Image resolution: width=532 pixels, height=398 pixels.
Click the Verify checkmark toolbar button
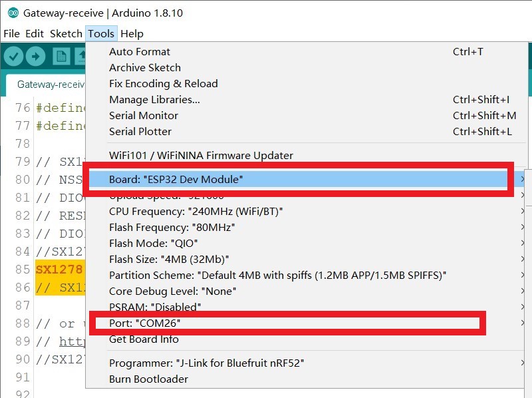pos(13,57)
